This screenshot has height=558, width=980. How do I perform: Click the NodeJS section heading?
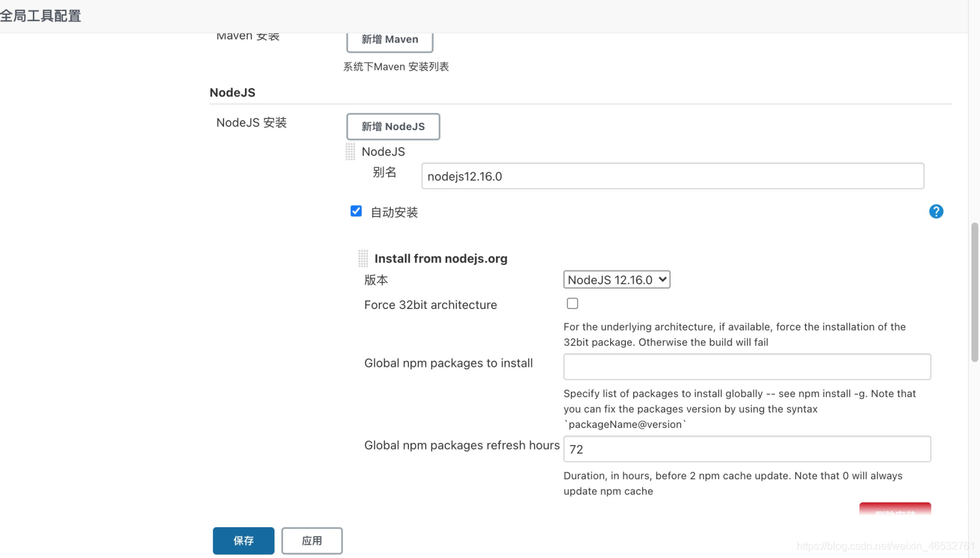233,93
